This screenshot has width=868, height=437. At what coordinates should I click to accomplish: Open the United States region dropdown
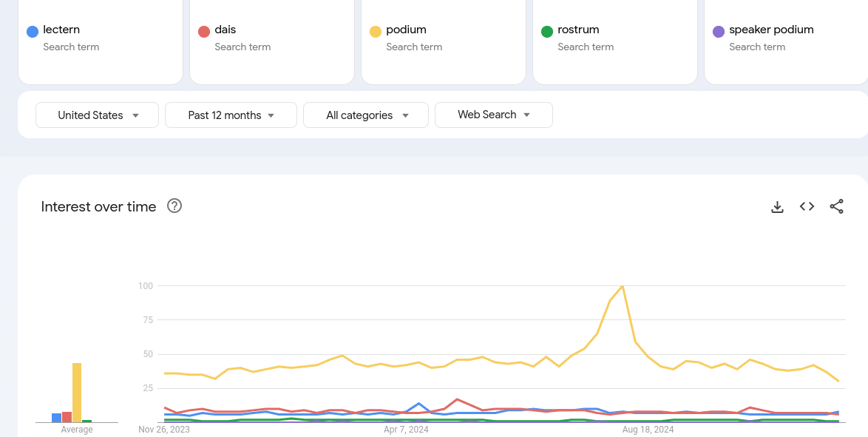tap(98, 115)
